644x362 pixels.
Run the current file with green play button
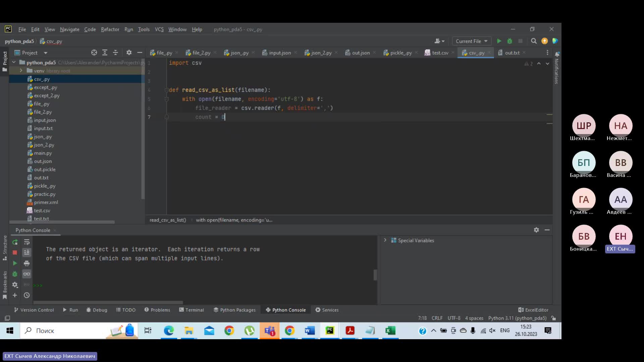499,41
